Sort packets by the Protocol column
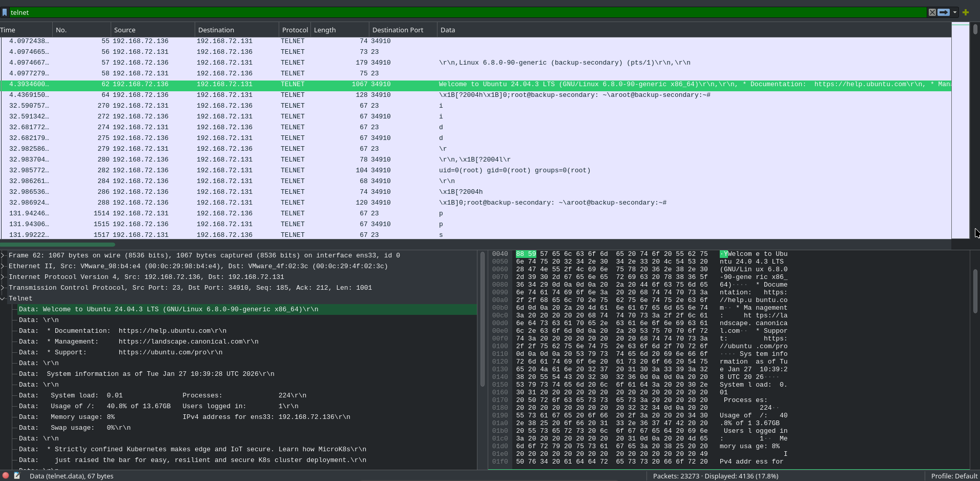Screen dimensions: 980x481 tap(295, 30)
